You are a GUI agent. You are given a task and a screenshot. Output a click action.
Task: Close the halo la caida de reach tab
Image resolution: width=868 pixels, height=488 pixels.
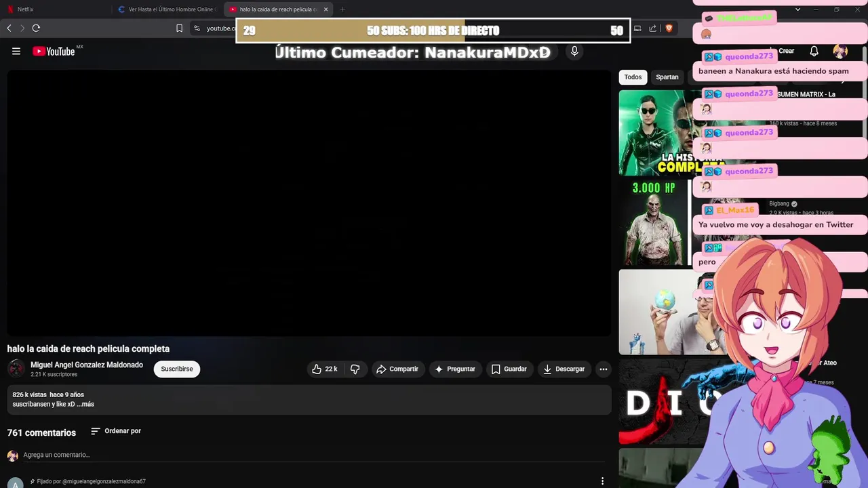click(326, 9)
